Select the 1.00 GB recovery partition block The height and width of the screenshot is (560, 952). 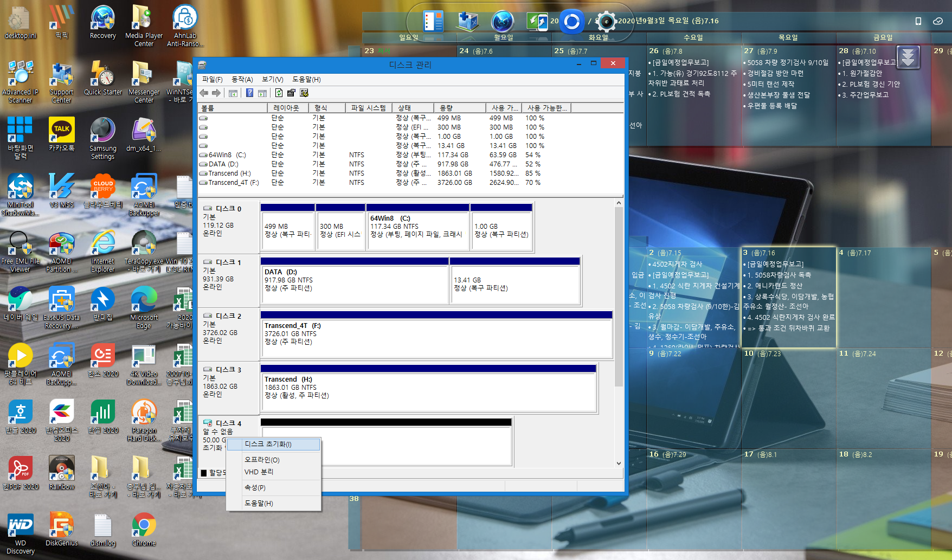point(501,227)
